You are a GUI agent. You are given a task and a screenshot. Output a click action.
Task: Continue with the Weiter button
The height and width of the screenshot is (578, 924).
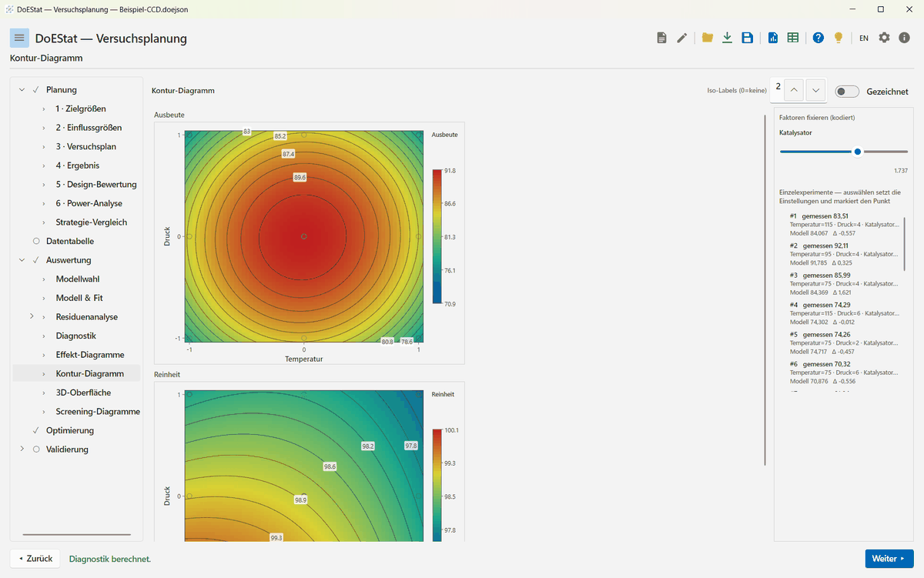click(x=889, y=559)
